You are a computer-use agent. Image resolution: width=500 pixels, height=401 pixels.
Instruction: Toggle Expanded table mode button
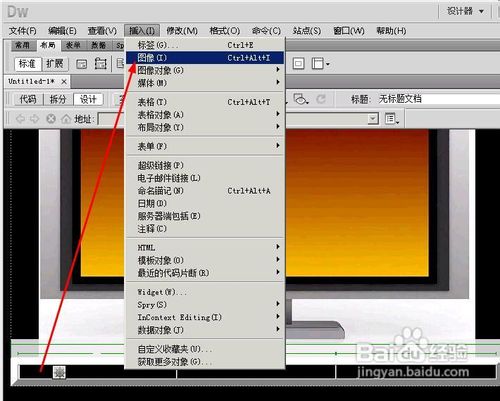pyautogui.click(x=55, y=64)
